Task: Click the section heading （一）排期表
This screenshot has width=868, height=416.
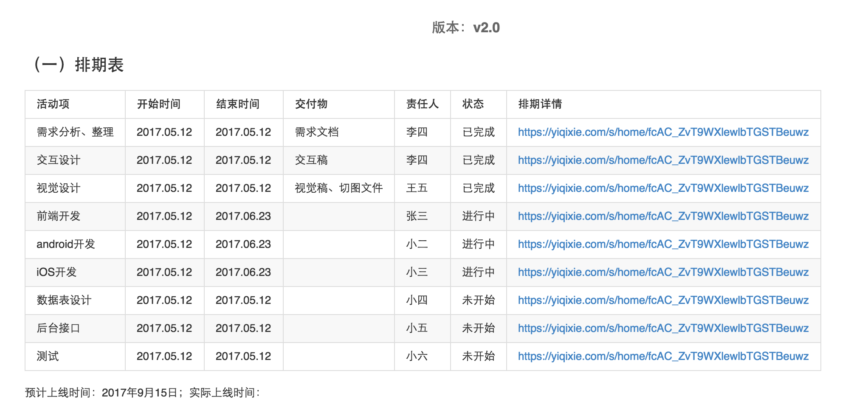Action: (79, 65)
